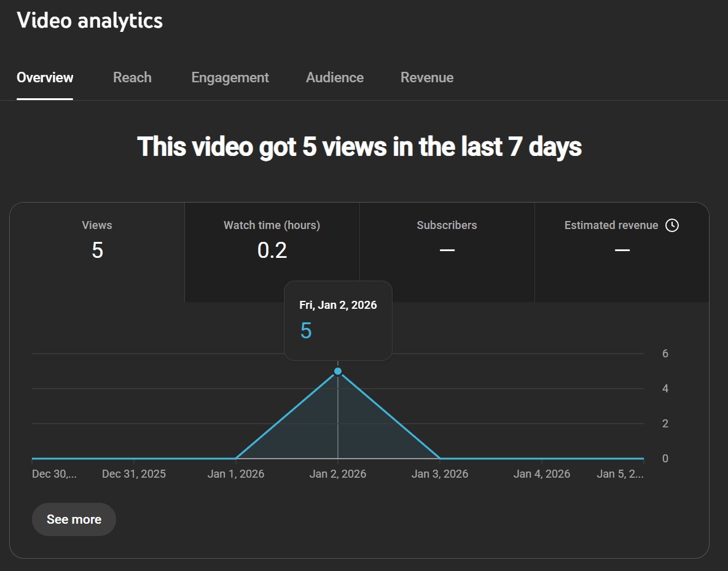
Task: Click the y-axis value 0
Action: point(665,458)
